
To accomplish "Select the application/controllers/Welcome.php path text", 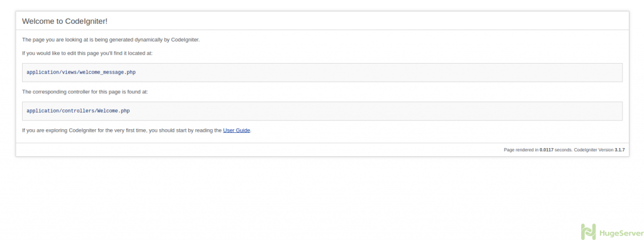I will point(78,111).
